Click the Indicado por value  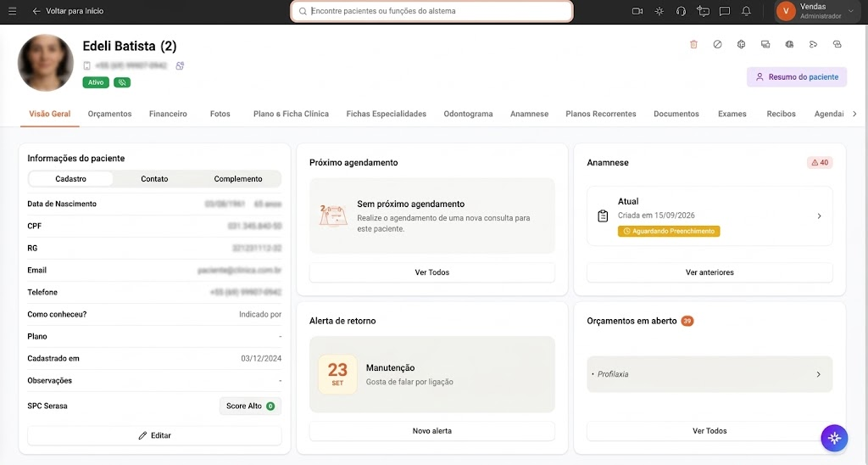point(260,314)
